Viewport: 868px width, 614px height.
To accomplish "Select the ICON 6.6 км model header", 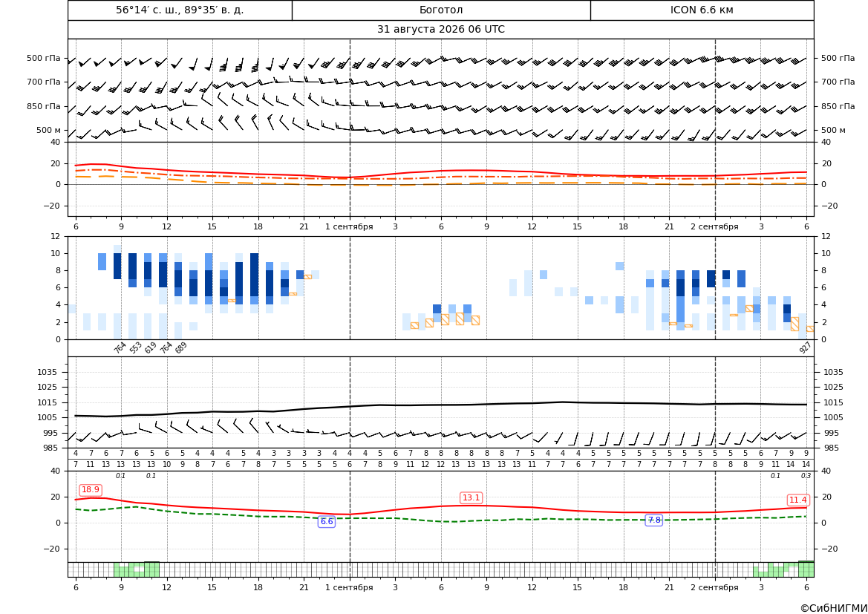I will point(702,10).
